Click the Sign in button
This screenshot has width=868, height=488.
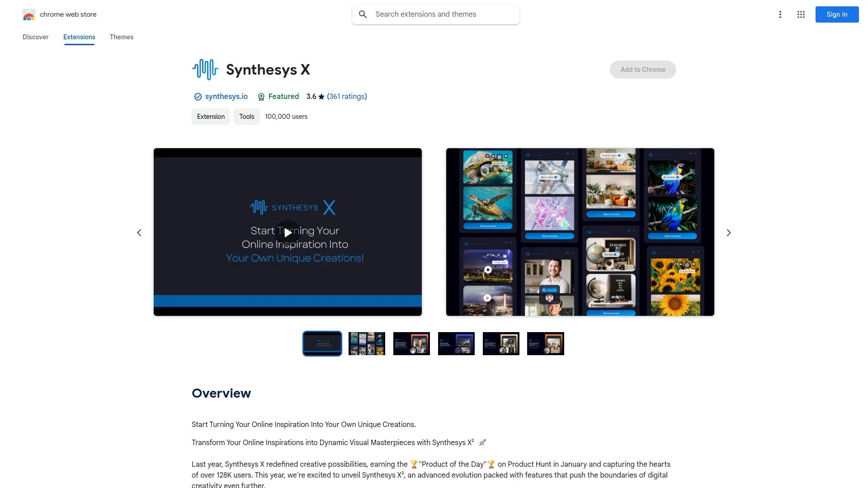pos(836,14)
